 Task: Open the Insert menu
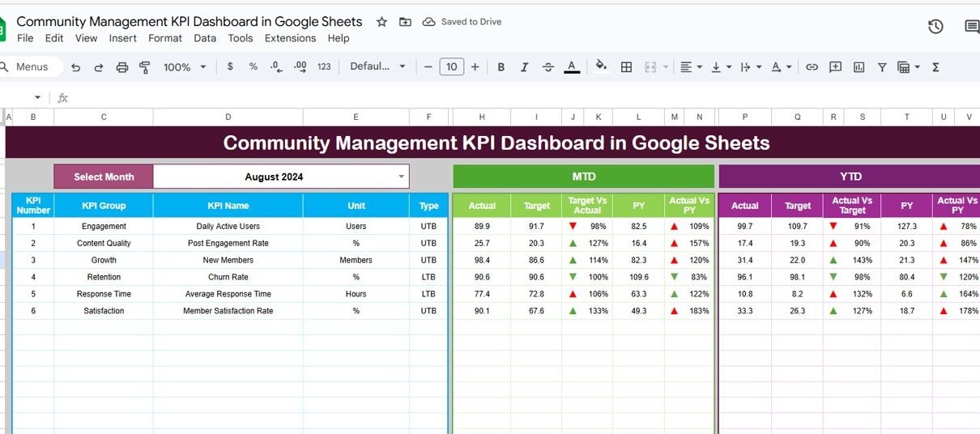(123, 38)
